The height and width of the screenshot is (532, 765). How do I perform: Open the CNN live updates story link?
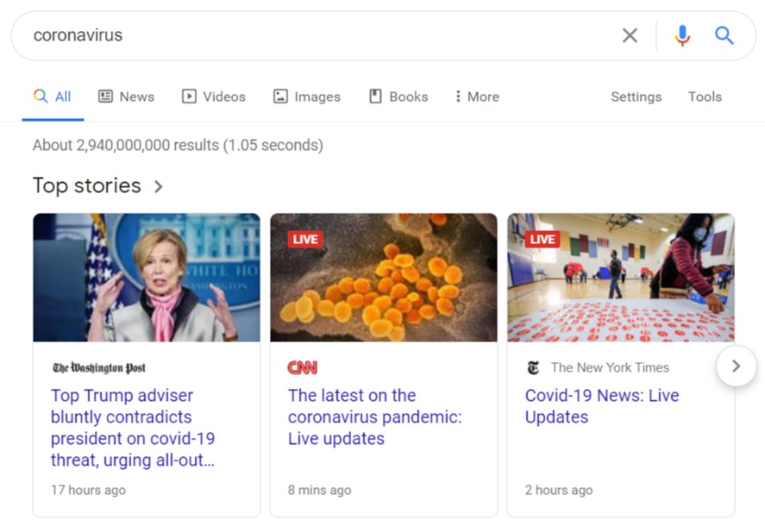[x=373, y=416]
